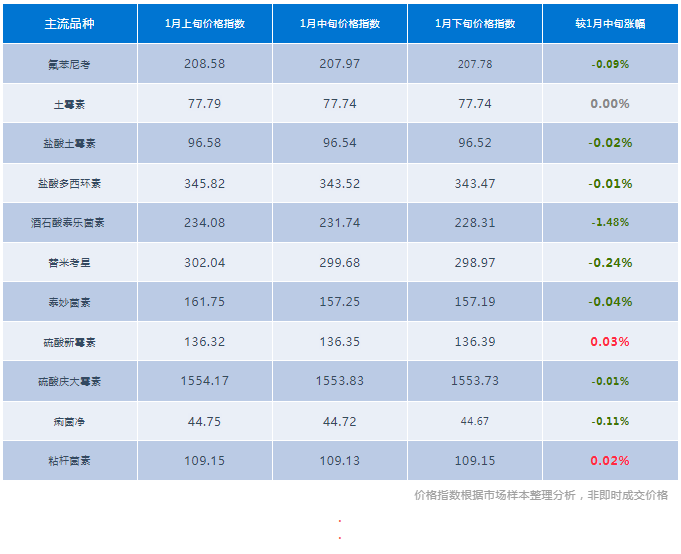The width and height of the screenshot is (681, 554).
Task: Select the 硫酸庆大霉素 row name
Action: pos(69,382)
